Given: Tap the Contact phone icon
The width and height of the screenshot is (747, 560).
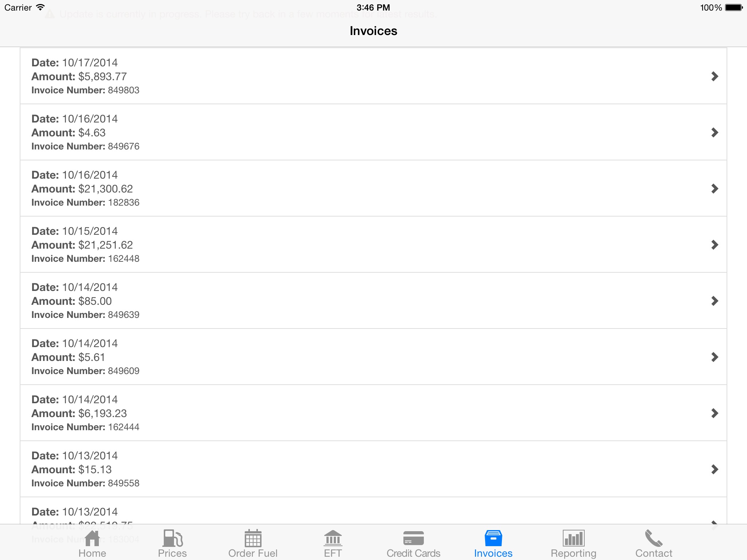Looking at the screenshot, I should [x=654, y=538].
